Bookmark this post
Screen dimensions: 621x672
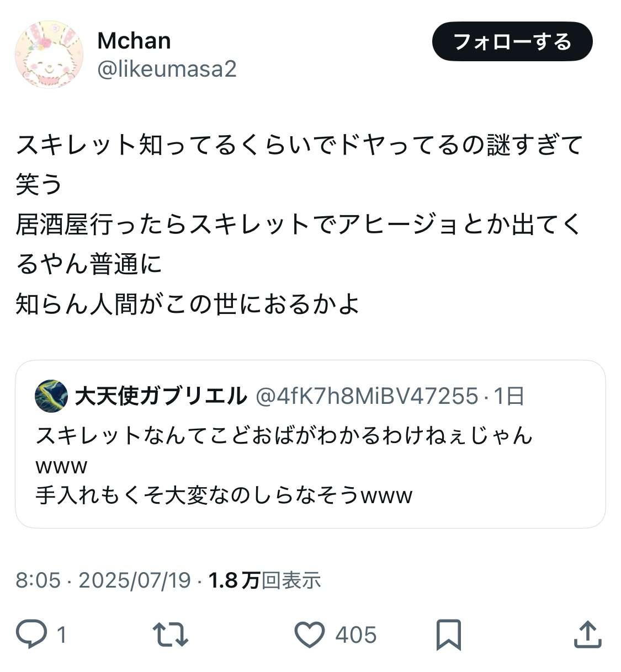[x=448, y=634]
